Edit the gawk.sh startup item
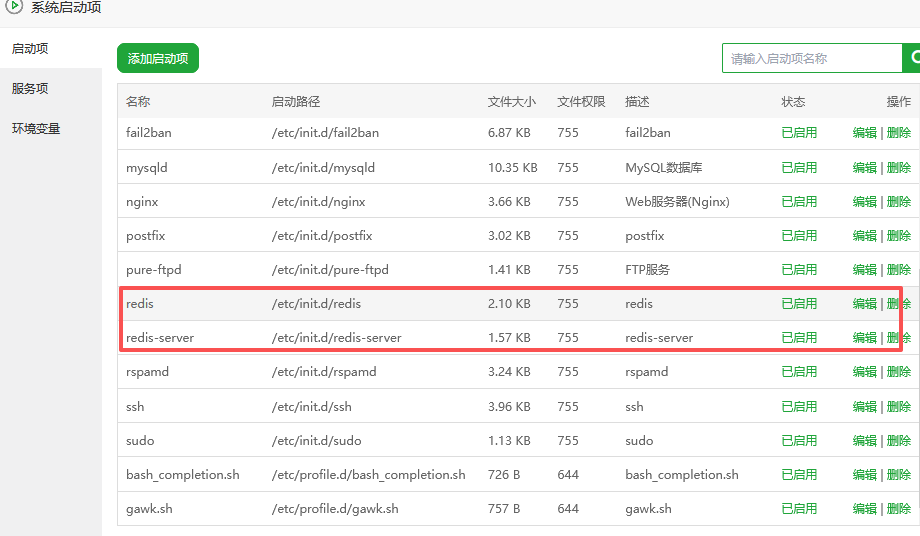The image size is (920, 536). pos(864,508)
